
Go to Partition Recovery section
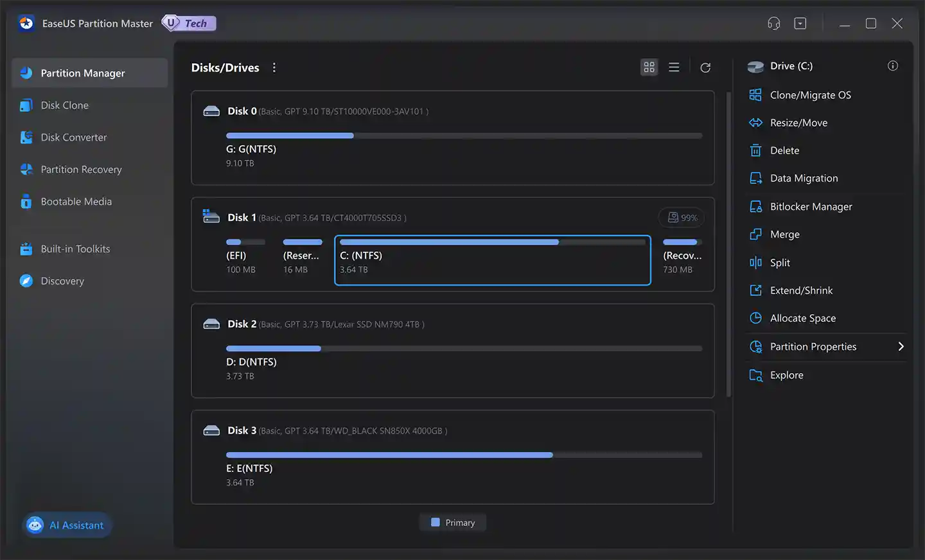(x=81, y=170)
